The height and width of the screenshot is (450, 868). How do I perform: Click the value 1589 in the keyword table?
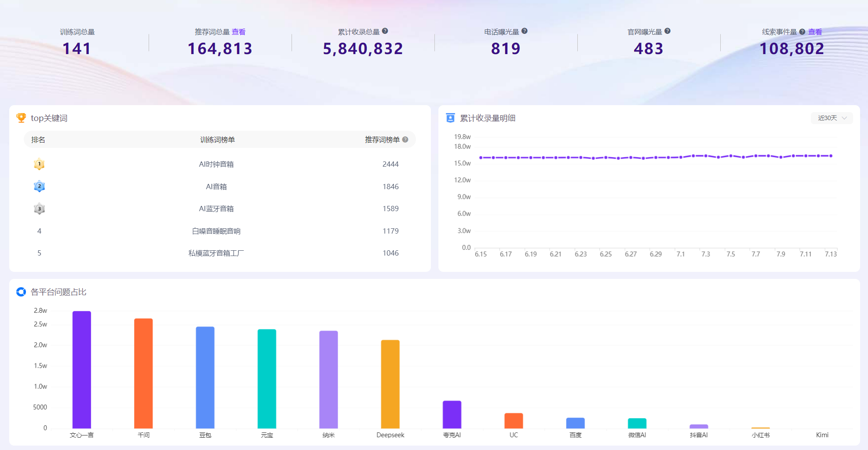click(390, 209)
